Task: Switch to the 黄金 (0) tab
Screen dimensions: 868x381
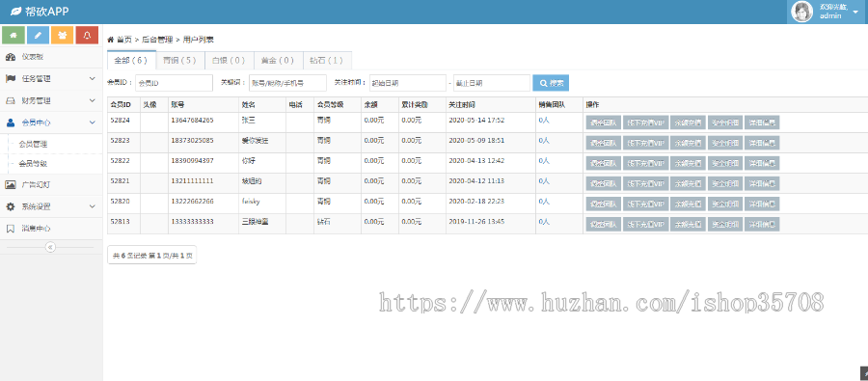Action: [278, 60]
